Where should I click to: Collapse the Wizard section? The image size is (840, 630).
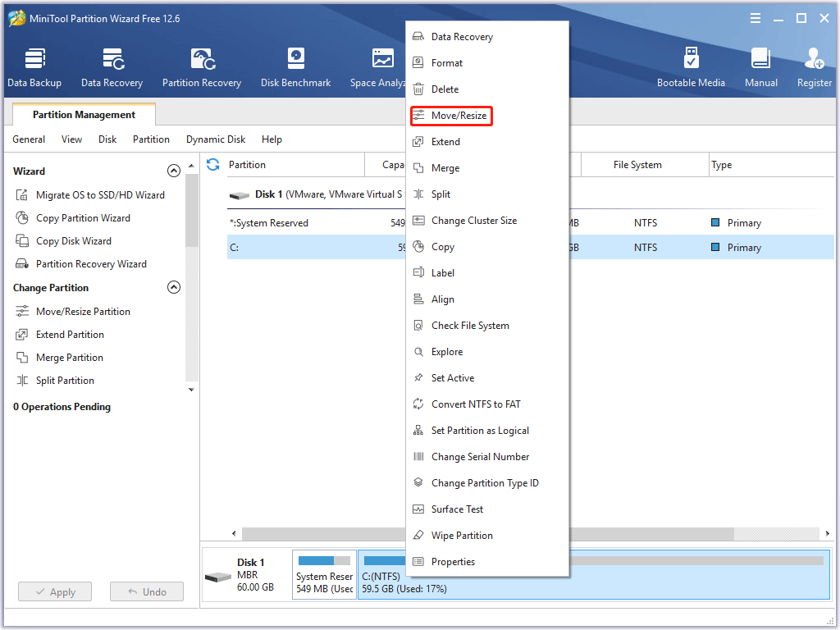point(173,171)
